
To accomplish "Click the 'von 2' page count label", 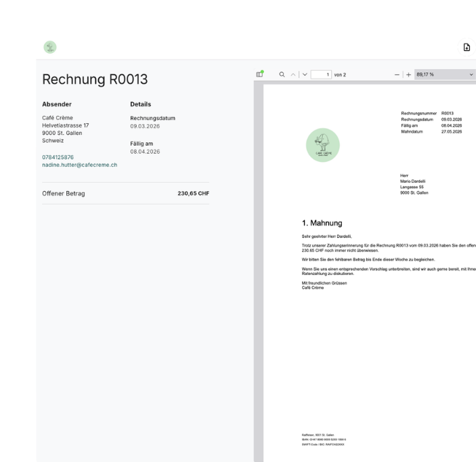I will [340, 75].
